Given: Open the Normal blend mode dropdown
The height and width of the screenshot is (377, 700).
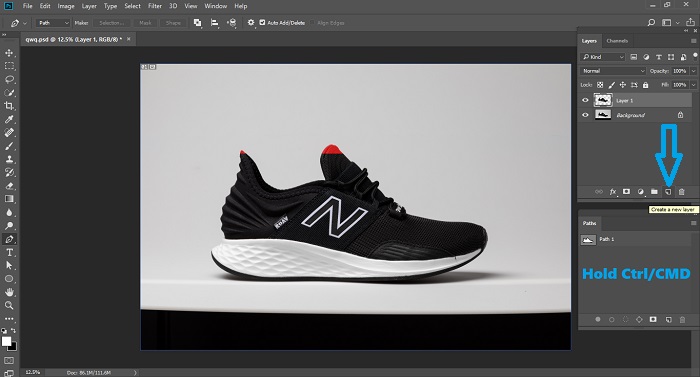Looking at the screenshot, I should pyautogui.click(x=613, y=71).
